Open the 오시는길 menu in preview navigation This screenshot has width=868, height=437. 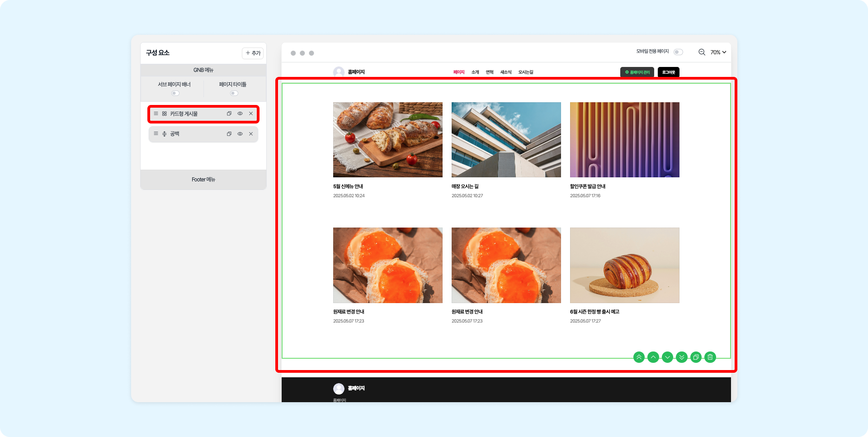(x=526, y=72)
